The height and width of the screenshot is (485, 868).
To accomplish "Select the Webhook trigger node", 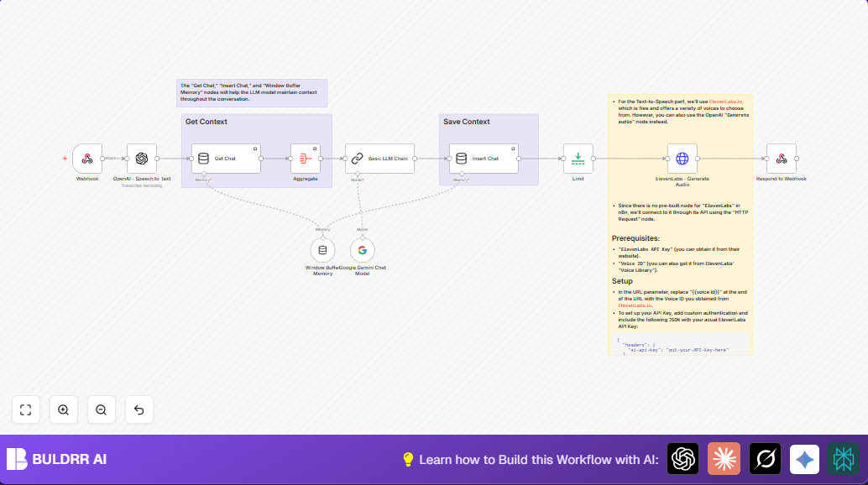I will (x=87, y=159).
